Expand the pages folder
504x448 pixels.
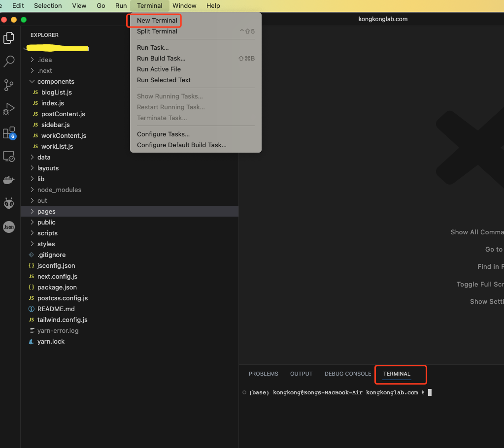46,212
